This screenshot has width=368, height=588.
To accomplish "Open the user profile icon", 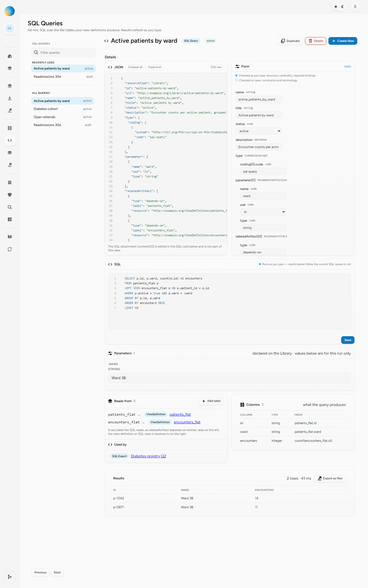I will click(x=355, y=7).
